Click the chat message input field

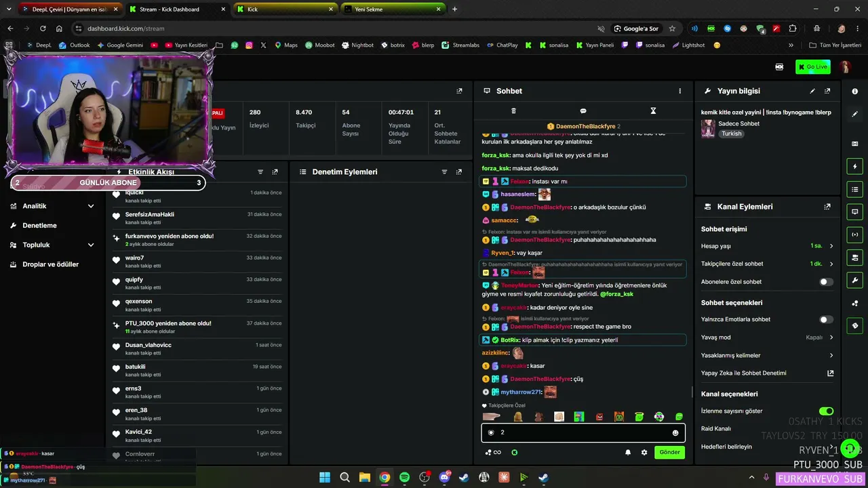(x=583, y=432)
